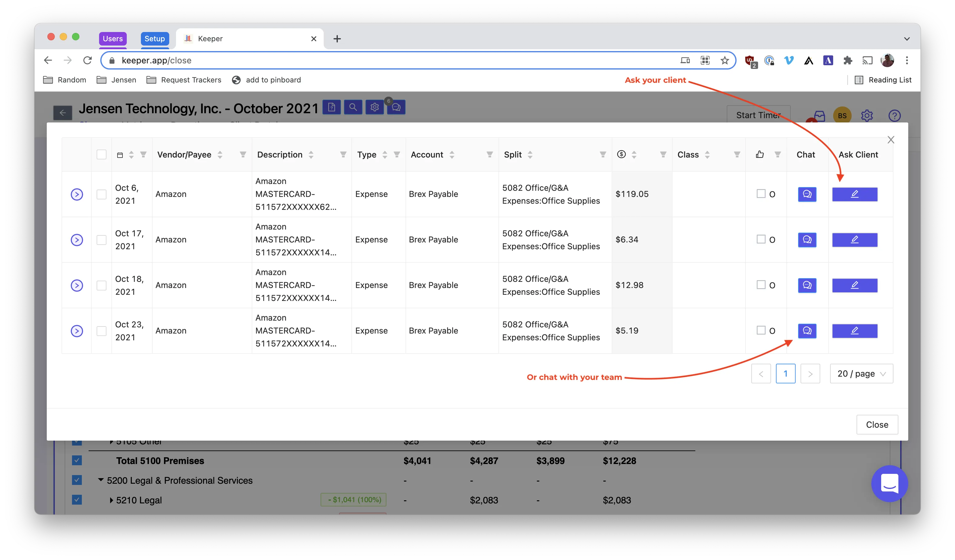The width and height of the screenshot is (955, 560).
Task: Expand the Oct 17, 2021 transaction row
Action: [x=77, y=239]
